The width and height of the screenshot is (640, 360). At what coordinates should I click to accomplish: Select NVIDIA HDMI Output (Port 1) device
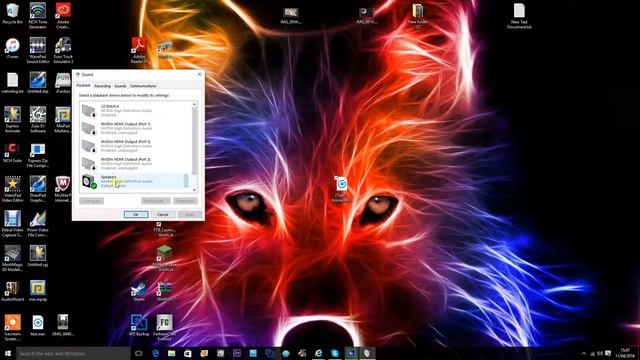click(x=136, y=128)
